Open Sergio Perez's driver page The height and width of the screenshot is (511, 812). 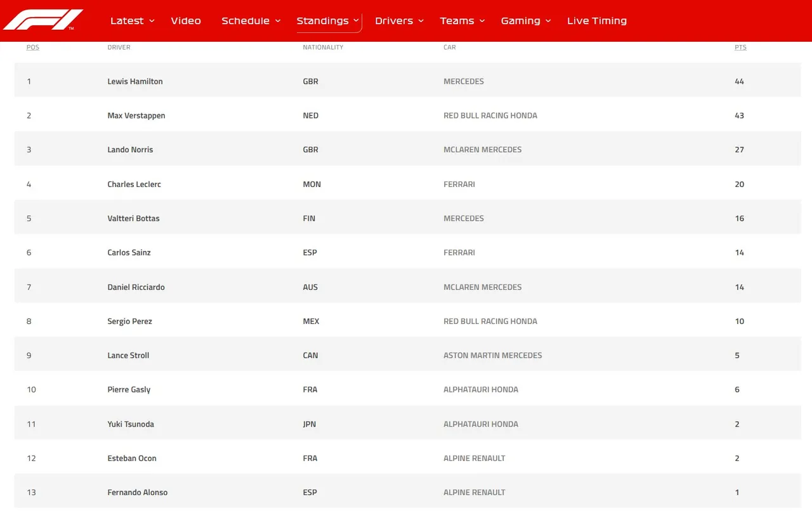tap(129, 321)
